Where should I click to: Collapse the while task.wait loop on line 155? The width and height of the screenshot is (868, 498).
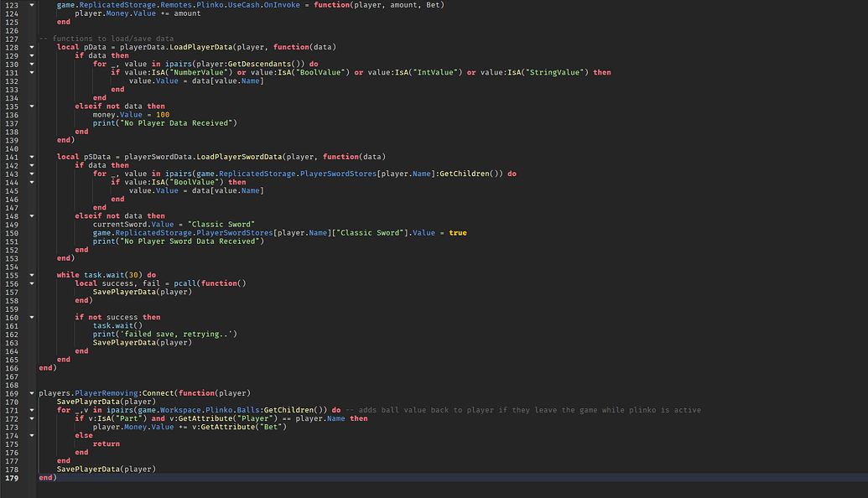(30, 275)
